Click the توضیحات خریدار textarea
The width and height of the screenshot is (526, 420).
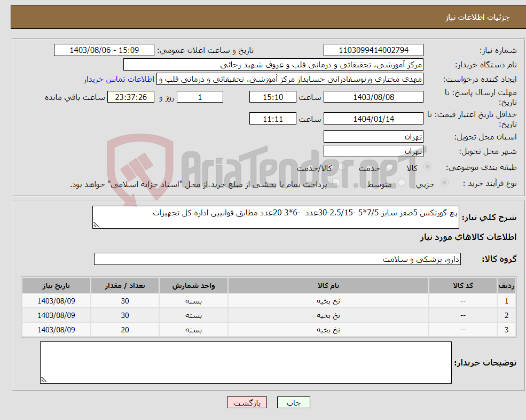[246, 363]
